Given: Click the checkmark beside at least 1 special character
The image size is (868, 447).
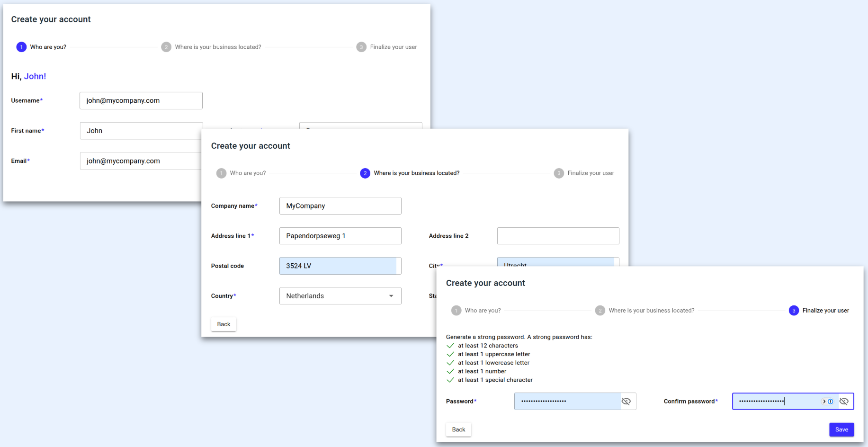Looking at the screenshot, I should coord(450,380).
